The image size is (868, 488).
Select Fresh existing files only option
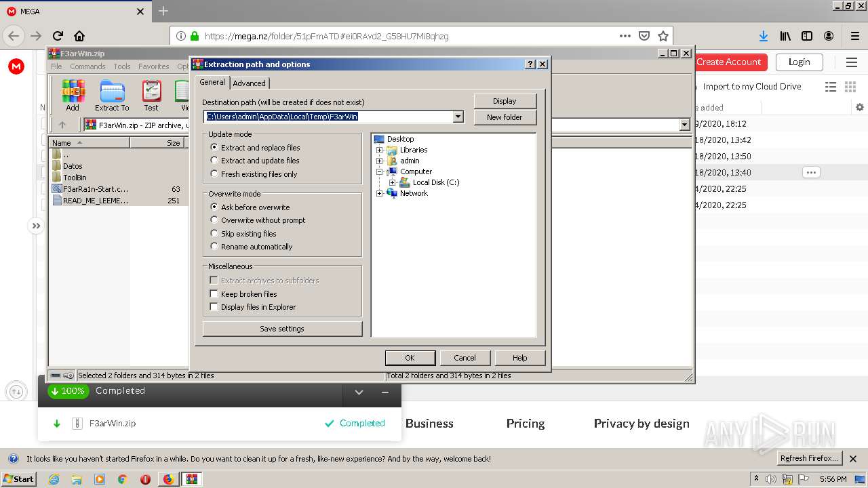pos(254,174)
